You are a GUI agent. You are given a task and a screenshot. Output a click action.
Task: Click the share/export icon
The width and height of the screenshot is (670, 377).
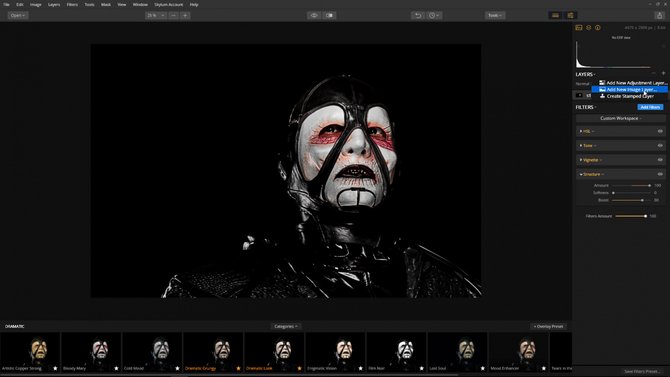[659, 15]
